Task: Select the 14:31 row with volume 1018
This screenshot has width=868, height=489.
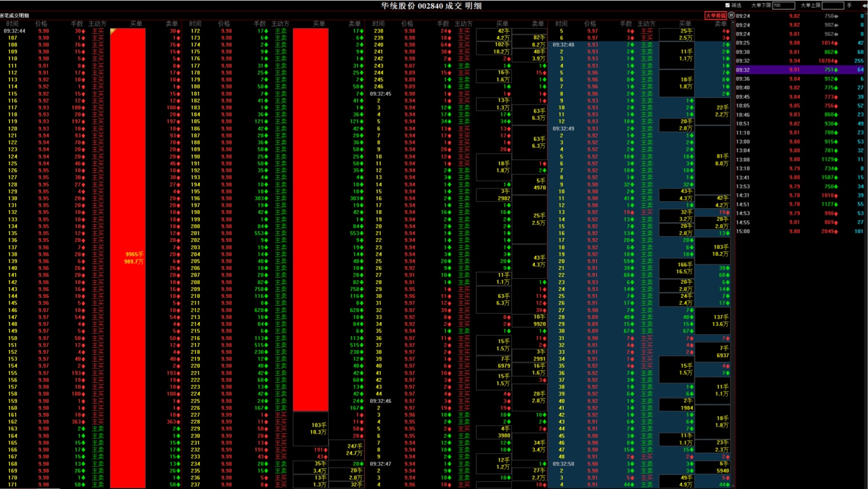Action: click(801, 195)
